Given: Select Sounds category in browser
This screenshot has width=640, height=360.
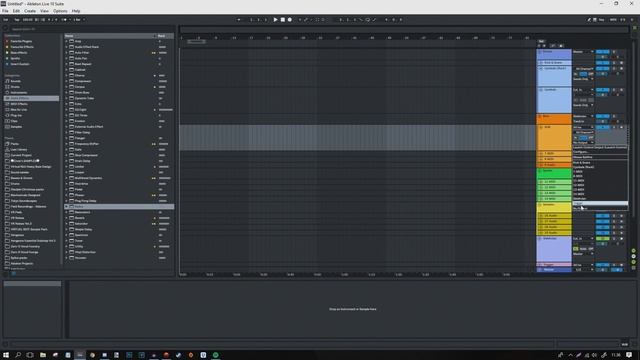Looking at the screenshot, I should (x=16, y=81).
